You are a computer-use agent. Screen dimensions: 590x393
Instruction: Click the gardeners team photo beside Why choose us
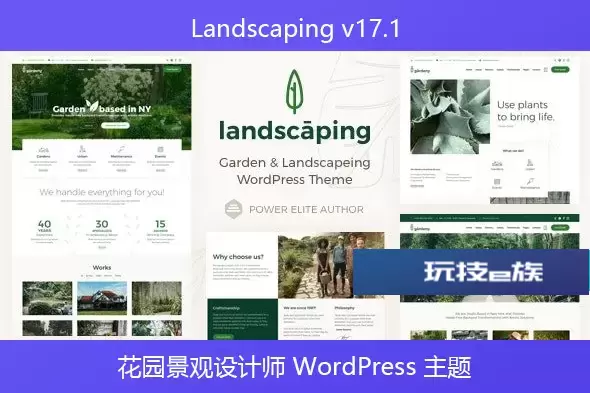[x=331, y=265]
